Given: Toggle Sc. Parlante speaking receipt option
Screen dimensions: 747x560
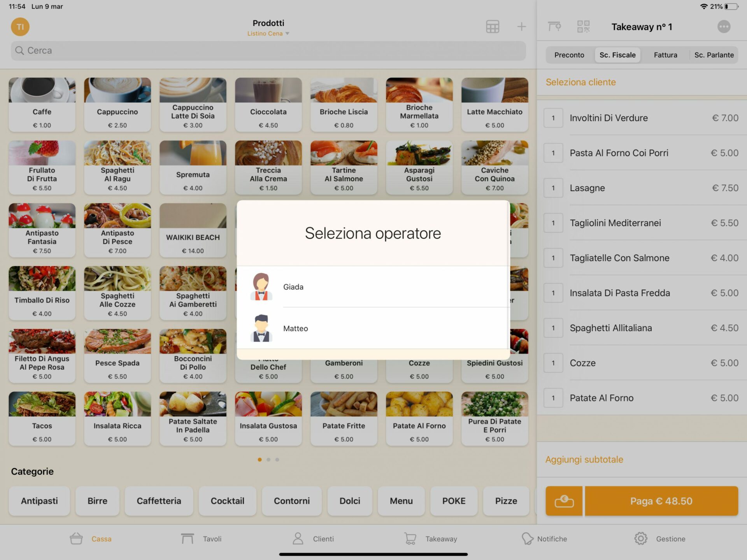Looking at the screenshot, I should (714, 54).
